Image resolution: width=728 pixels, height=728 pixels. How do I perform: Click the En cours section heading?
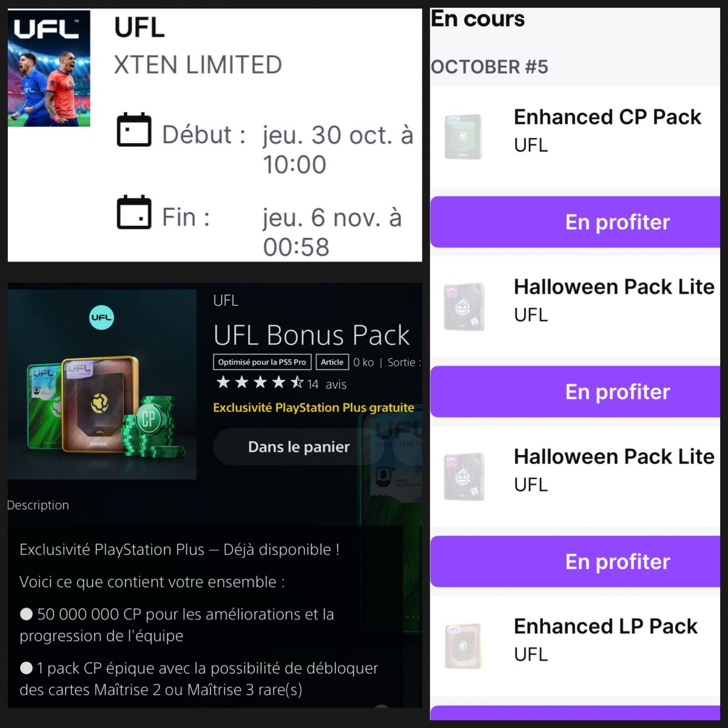(x=477, y=19)
